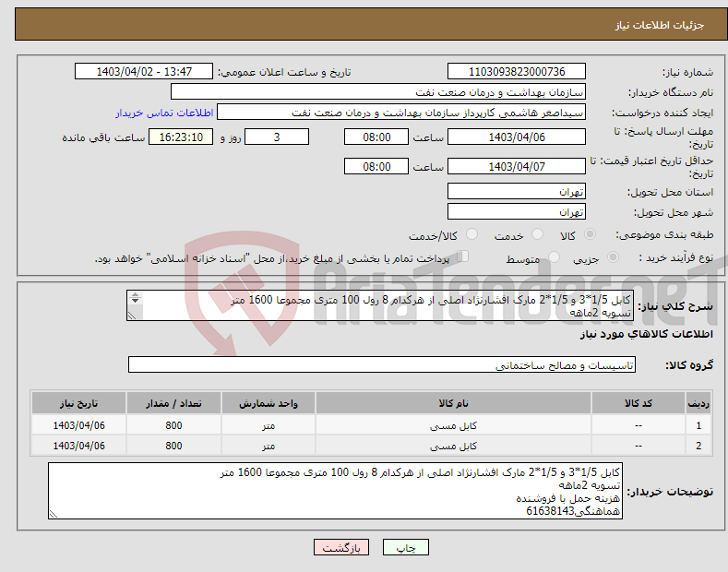
Task: Click date 1403/04/06 in row 1
Action: (79, 425)
